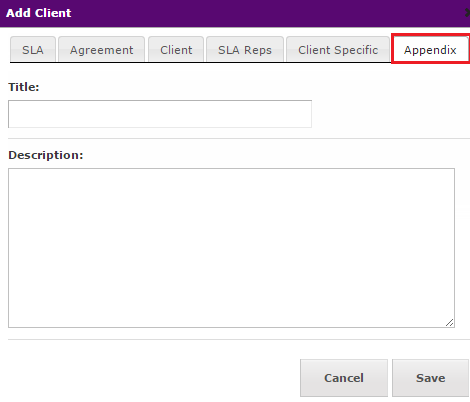Click the Description field label
The width and height of the screenshot is (470, 402).
pyautogui.click(x=46, y=155)
